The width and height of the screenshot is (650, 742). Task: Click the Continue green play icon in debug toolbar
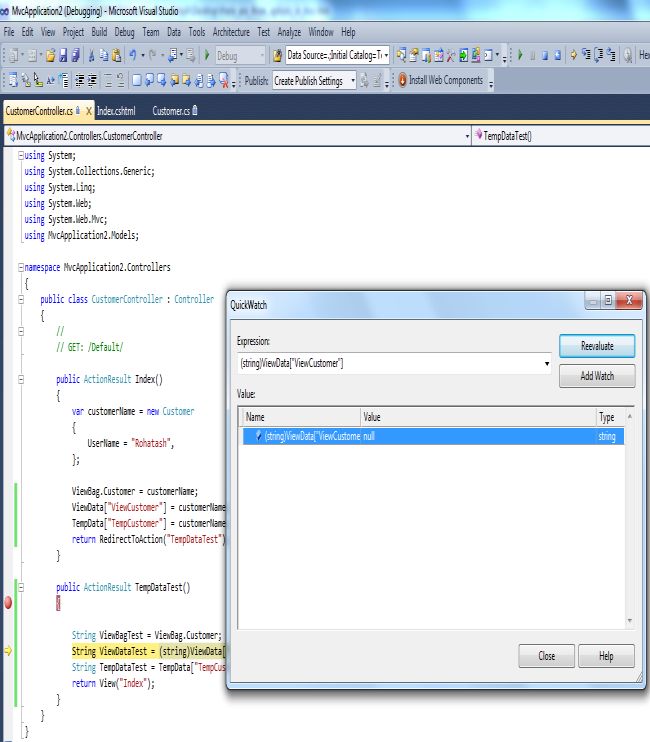tap(520, 55)
